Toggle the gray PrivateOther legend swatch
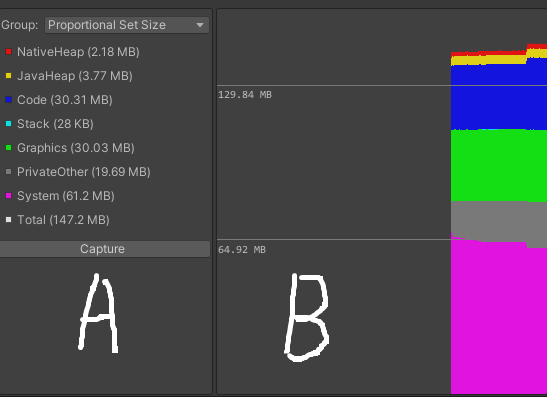The height and width of the screenshot is (397, 547). coord(9,172)
